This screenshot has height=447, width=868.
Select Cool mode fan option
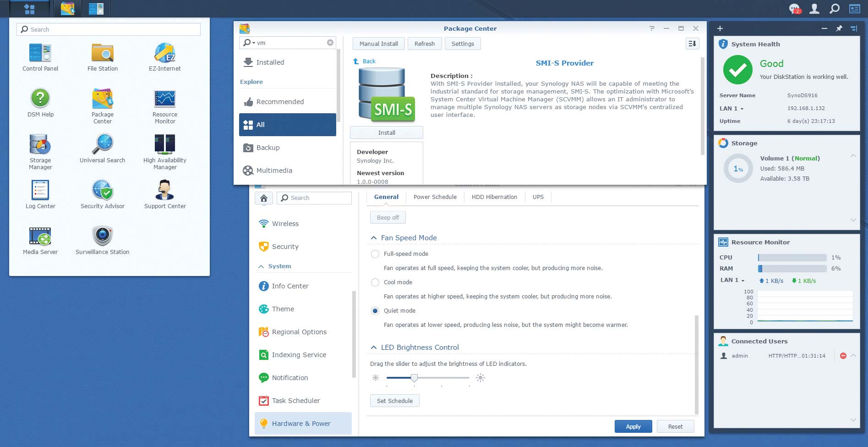click(x=375, y=282)
